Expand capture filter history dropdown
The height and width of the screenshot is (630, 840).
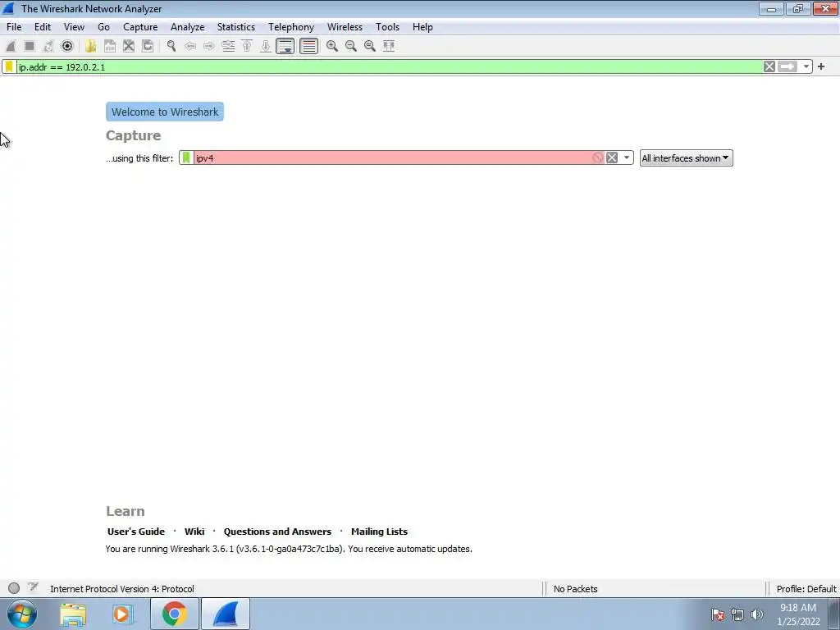[x=626, y=157]
